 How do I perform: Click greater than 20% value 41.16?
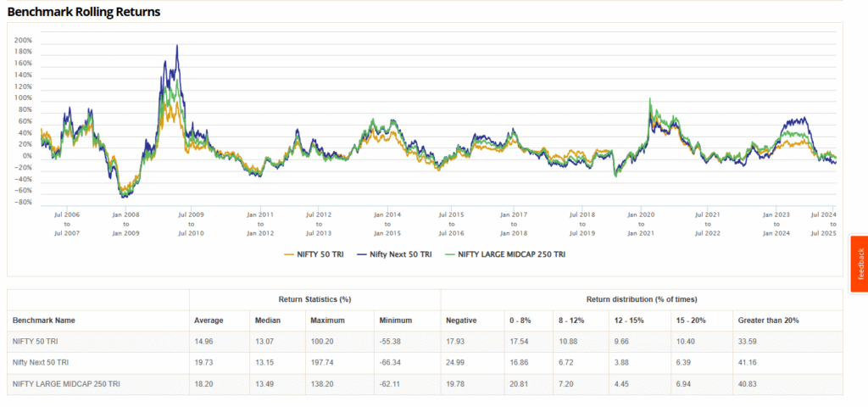pos(747,362)
